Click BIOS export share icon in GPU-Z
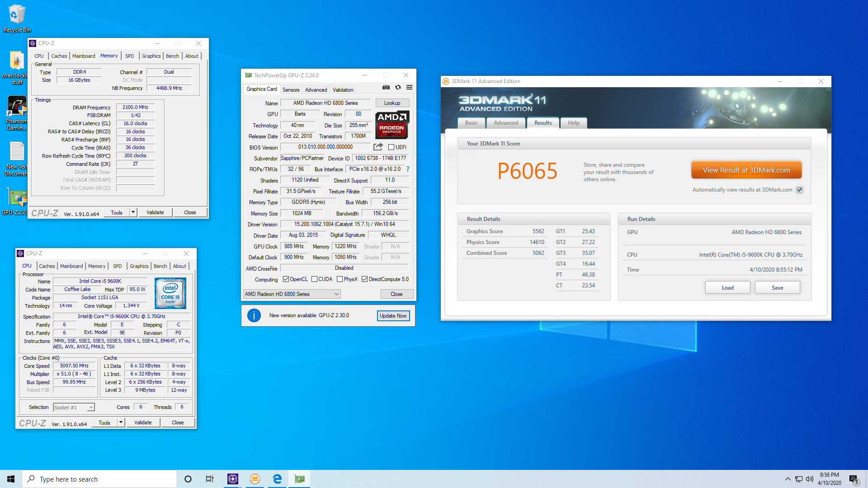 click(x=378, y=147)
